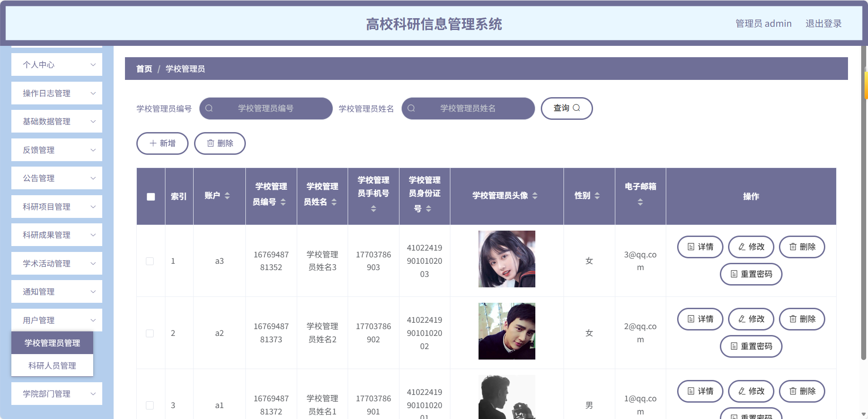Click the avatar photo of 学校管理员姓名1

pos(507,397)
